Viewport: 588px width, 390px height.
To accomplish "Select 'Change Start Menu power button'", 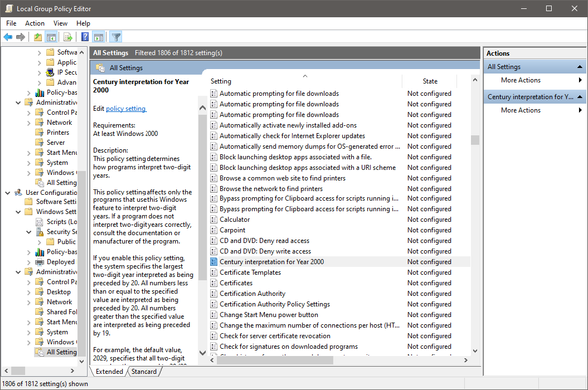I will coord(340,315).
